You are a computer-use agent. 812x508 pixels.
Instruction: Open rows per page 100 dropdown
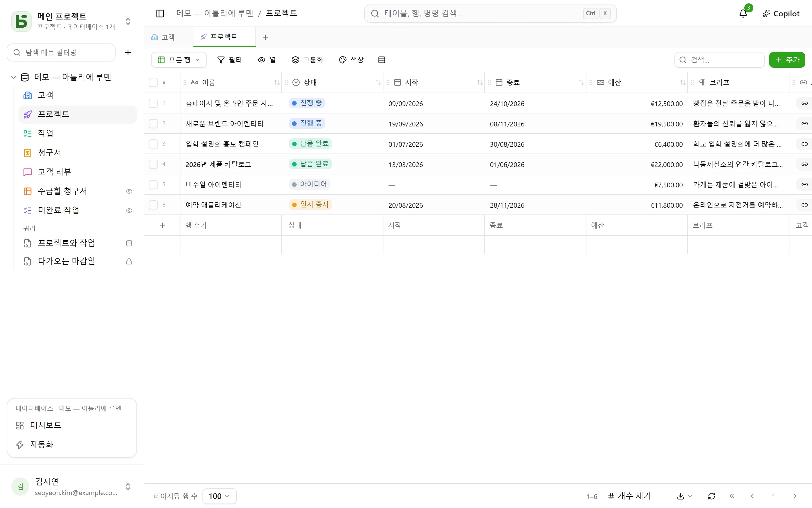click(x=219, y=496)
